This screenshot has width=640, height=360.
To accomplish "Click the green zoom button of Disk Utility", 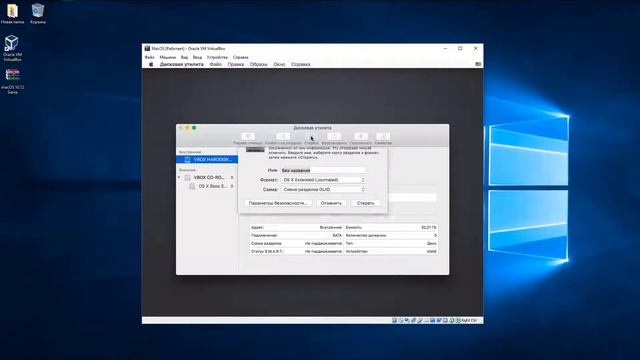I will click(x=194, y=128).
